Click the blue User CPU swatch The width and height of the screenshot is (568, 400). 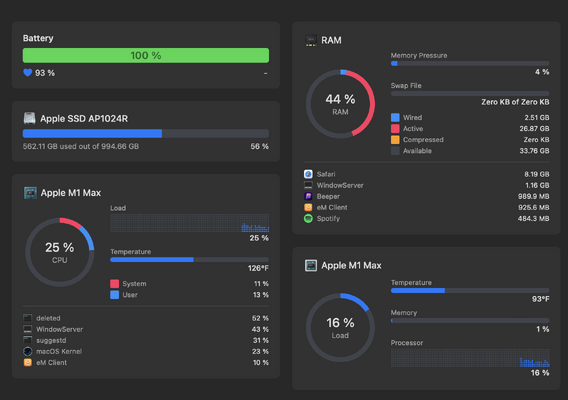114,295
